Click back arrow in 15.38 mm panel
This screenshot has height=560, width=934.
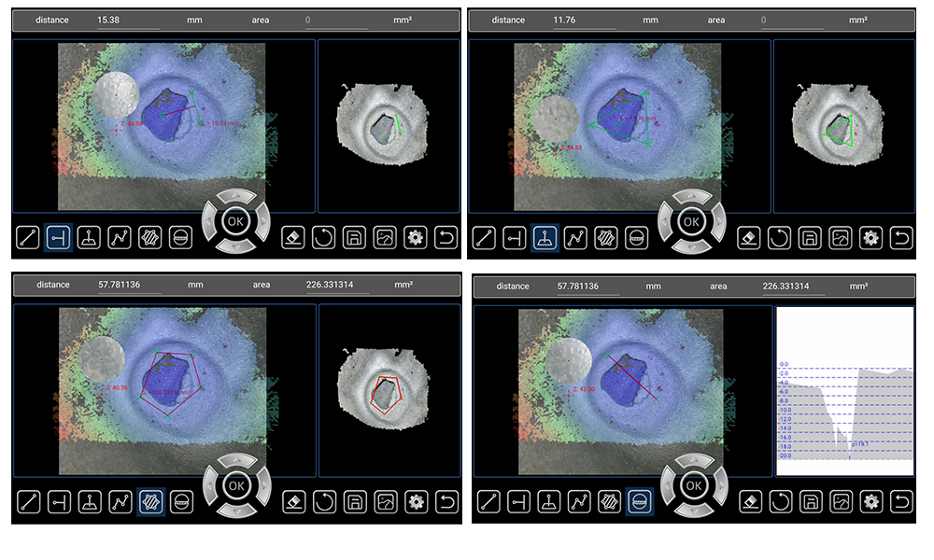(x=446, y=238)
